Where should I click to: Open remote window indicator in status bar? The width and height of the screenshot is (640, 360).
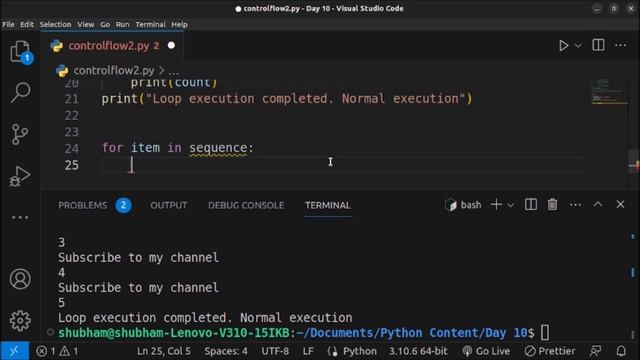tap(14, 351)
